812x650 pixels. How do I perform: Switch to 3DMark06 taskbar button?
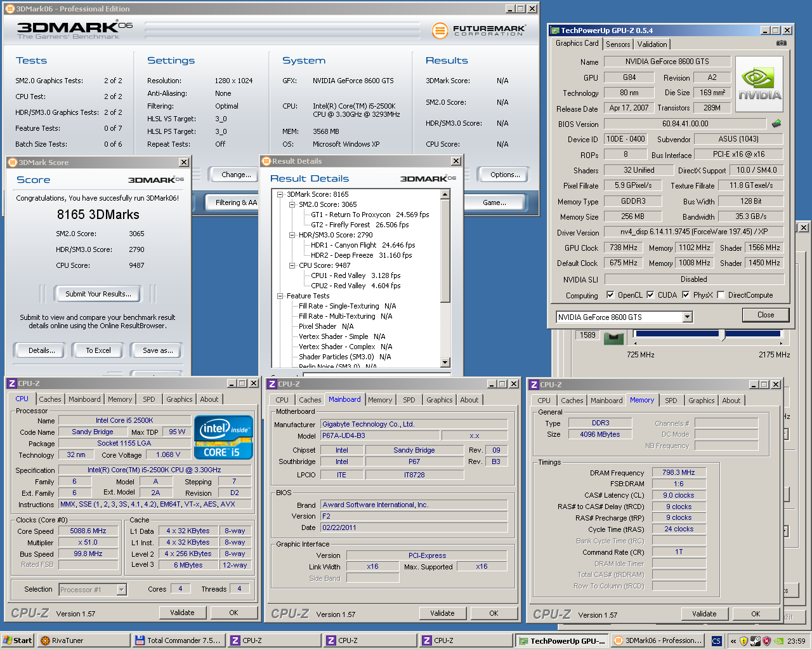tap(658, 640)
